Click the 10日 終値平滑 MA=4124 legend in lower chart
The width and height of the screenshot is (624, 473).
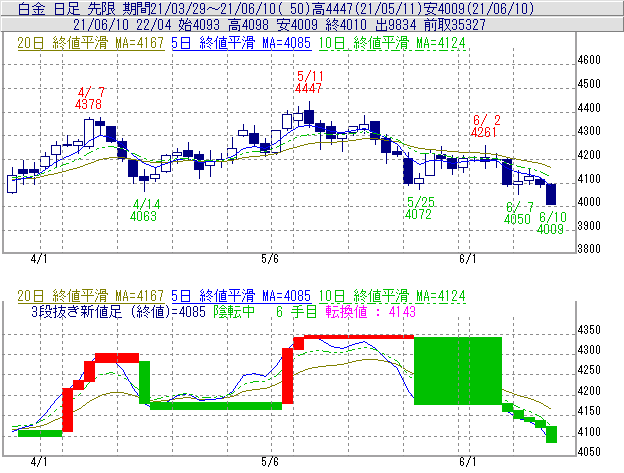click(x=392, y=296)
